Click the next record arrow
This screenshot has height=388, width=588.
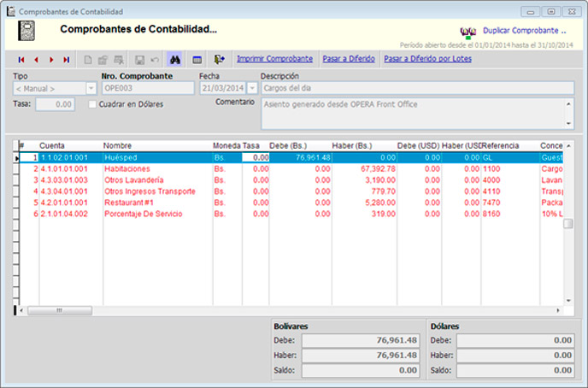tap(51, 60)
